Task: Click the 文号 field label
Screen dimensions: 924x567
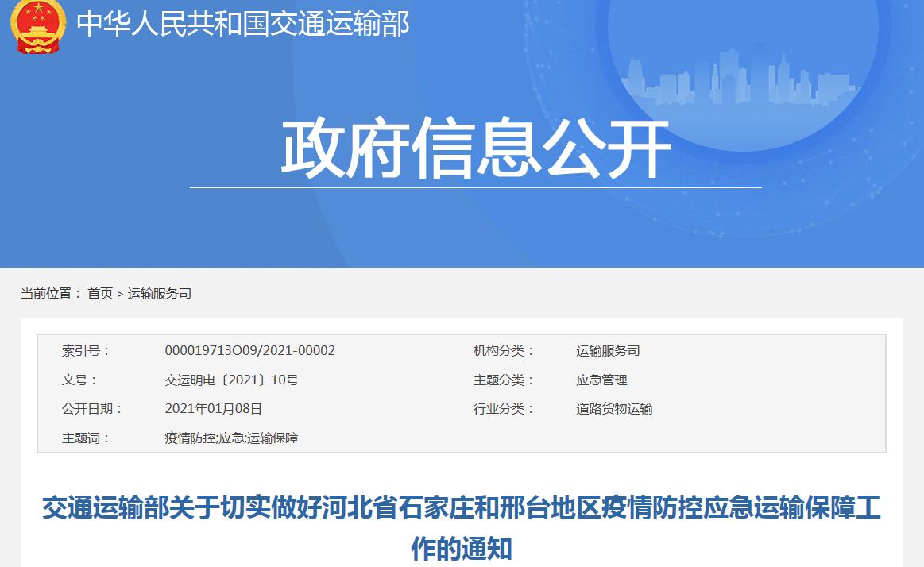Action: pos(79,380)
